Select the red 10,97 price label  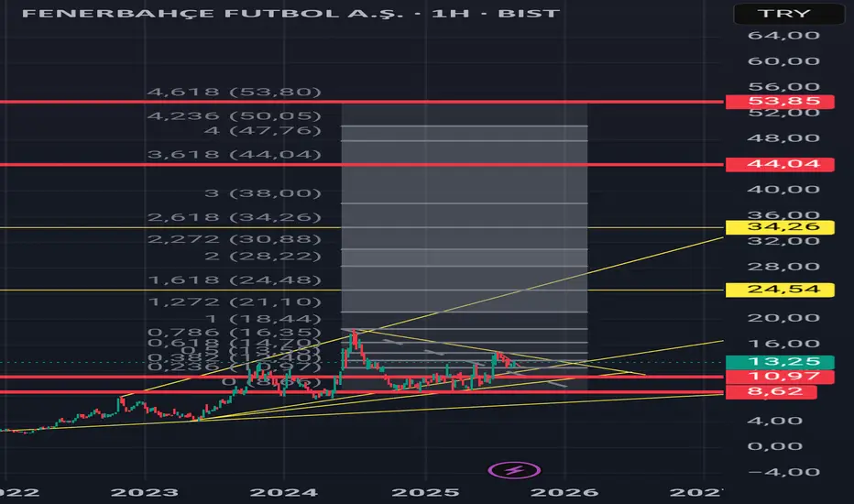click(x=780, y=377)
